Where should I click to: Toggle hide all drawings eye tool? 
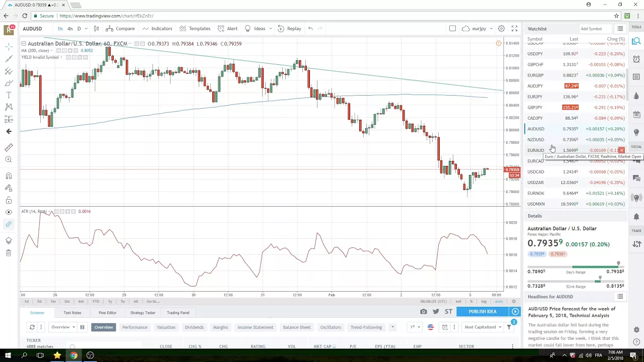9,212
